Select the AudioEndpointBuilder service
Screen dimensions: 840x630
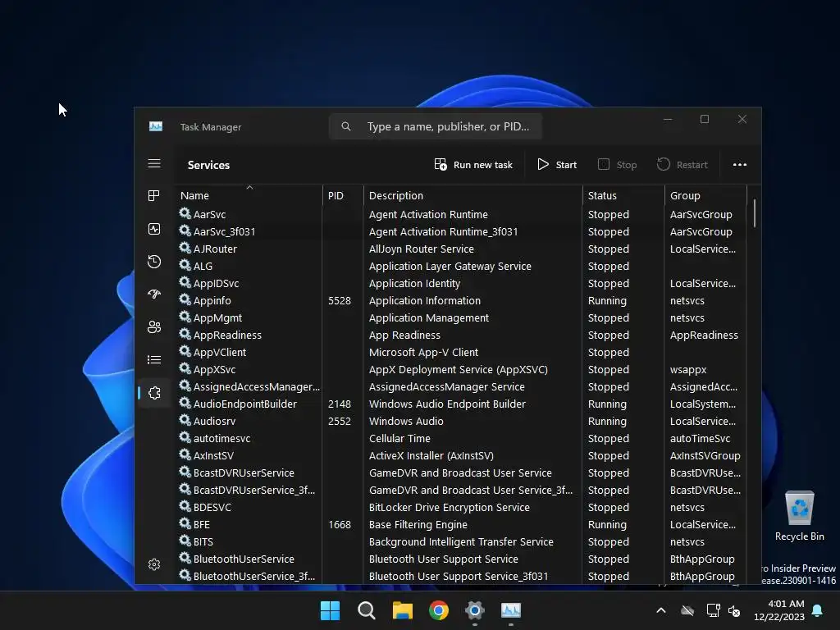(x=244, y=404)
